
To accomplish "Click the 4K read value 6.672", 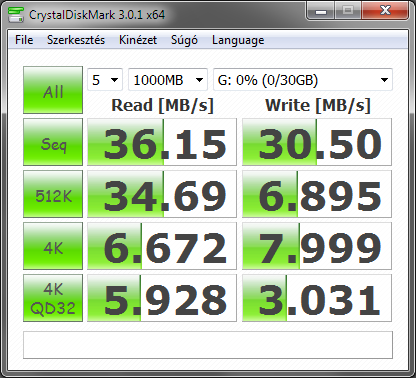I will point(162,246).
